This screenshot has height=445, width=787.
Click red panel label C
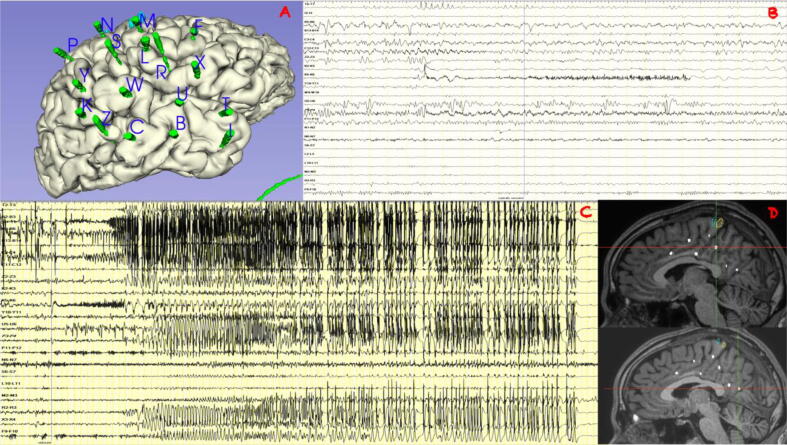click(x=583, y=211)
